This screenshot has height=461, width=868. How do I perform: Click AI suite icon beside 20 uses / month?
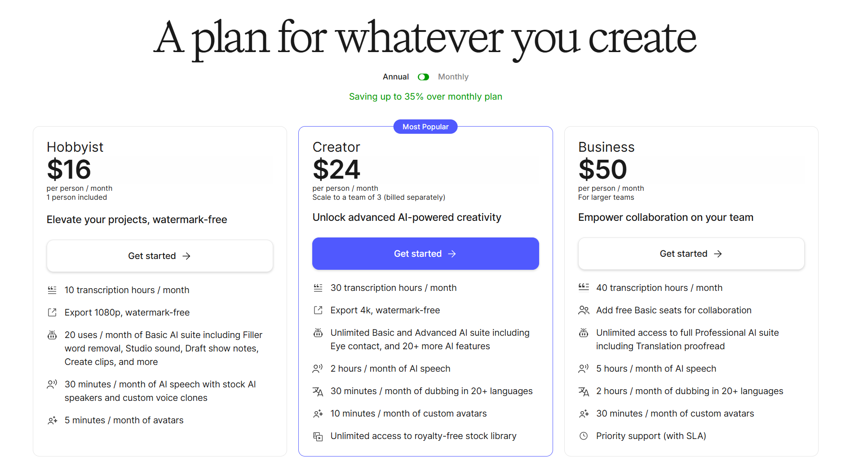[52, 335]
